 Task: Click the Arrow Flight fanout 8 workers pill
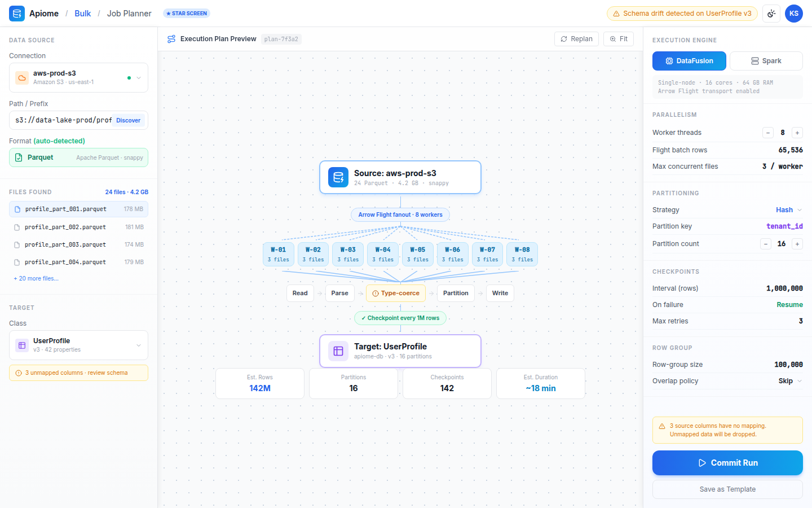(400, 214)
